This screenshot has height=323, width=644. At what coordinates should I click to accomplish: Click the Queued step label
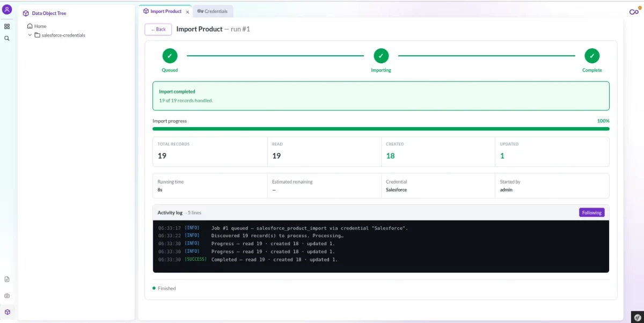(x=170, y=70)
